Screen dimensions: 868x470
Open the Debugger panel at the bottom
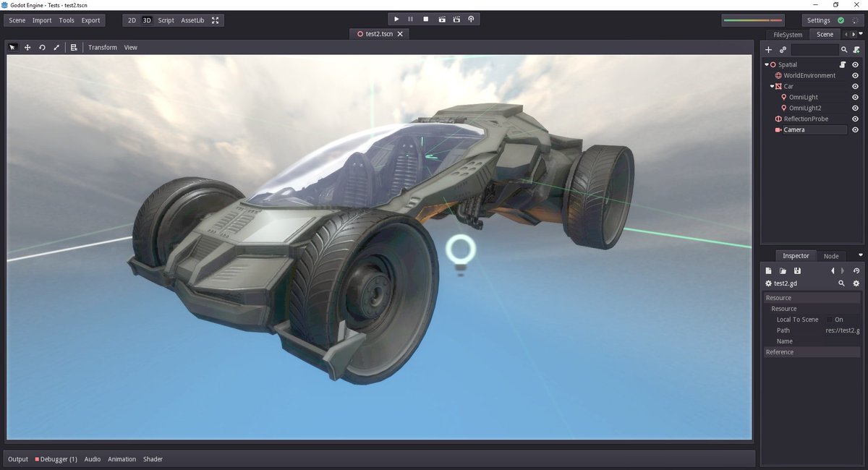(x=58, y=458)
